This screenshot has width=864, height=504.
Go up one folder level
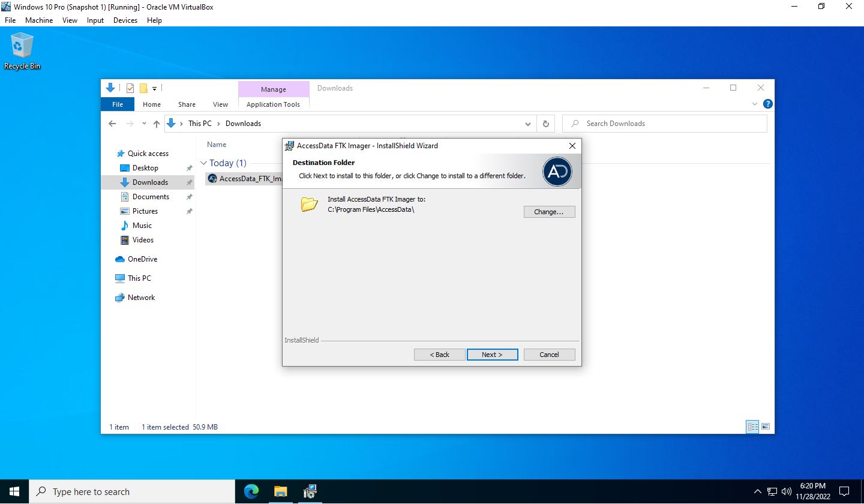click(x=157, y=124)
